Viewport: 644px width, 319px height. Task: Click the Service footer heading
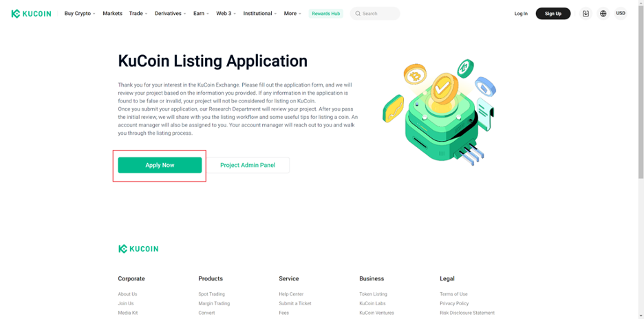tap(289, 278)
